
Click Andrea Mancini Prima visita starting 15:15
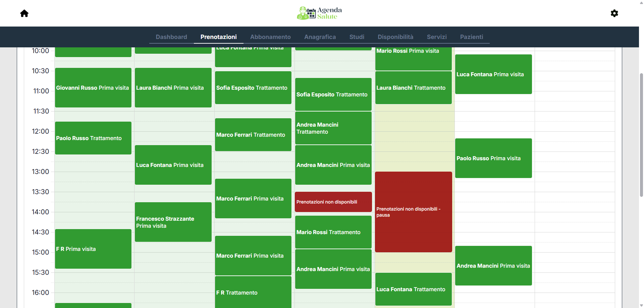pyautogui.click(x=333, y=269)
